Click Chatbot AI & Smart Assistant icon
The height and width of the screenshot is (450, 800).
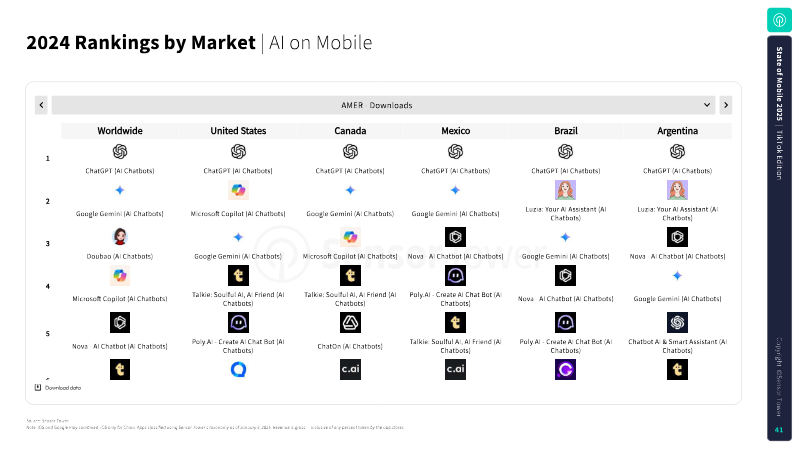pos(677,322)
